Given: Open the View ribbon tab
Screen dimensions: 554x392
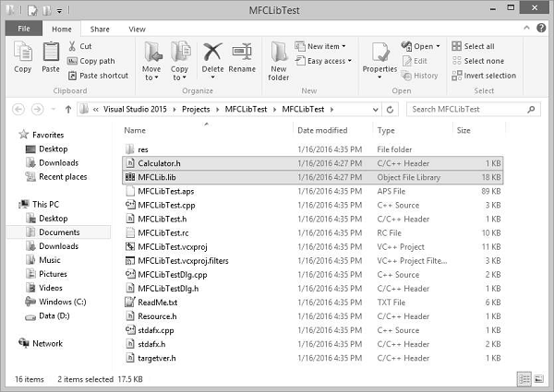Looking at the screenshot, I should 137,30.
